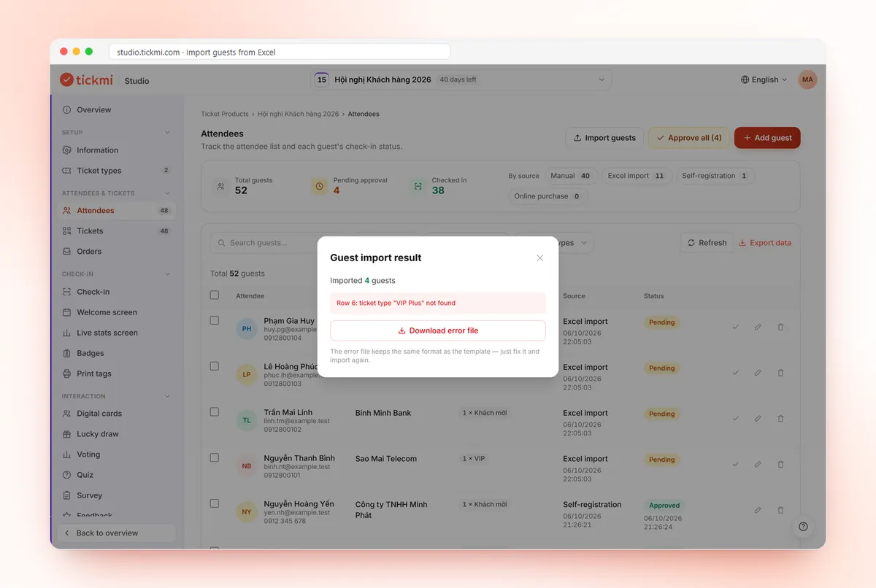876x588 pixels.
Task: Approve Lê Hoàng Phúc via the checkmark icon
Action: [x=736, y=373]
